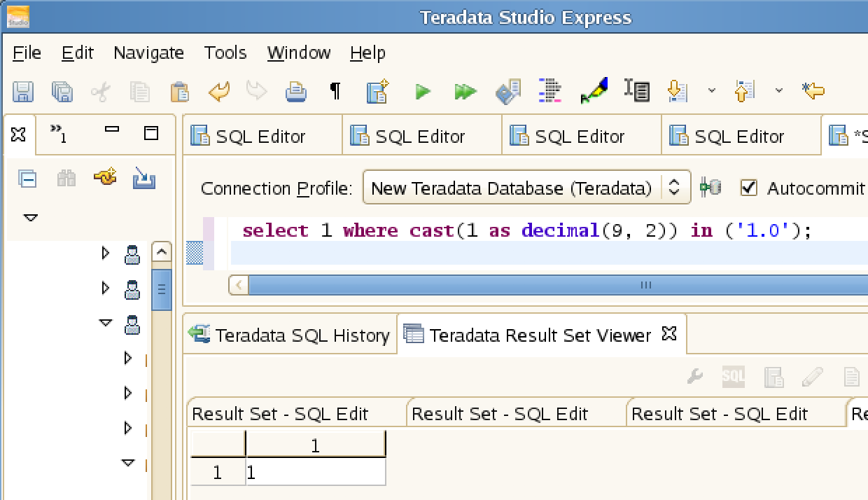Open the Connection Profile combo box

coord(526,188)
